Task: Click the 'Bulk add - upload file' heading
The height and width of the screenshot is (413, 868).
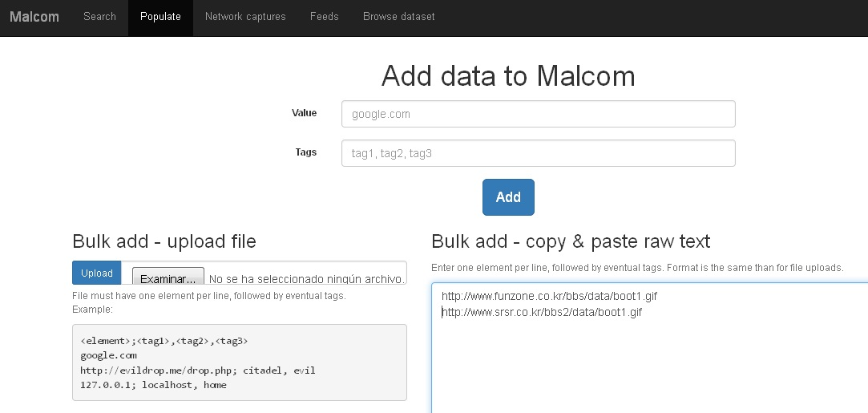Action: pyautogui.click(x=164, y=241)
